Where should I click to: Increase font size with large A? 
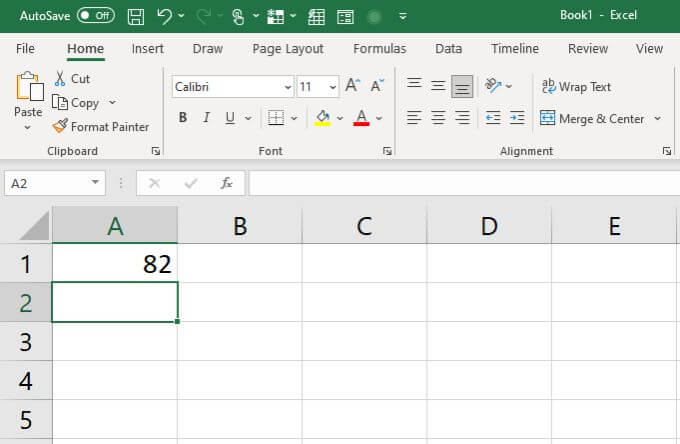(353, 85)
